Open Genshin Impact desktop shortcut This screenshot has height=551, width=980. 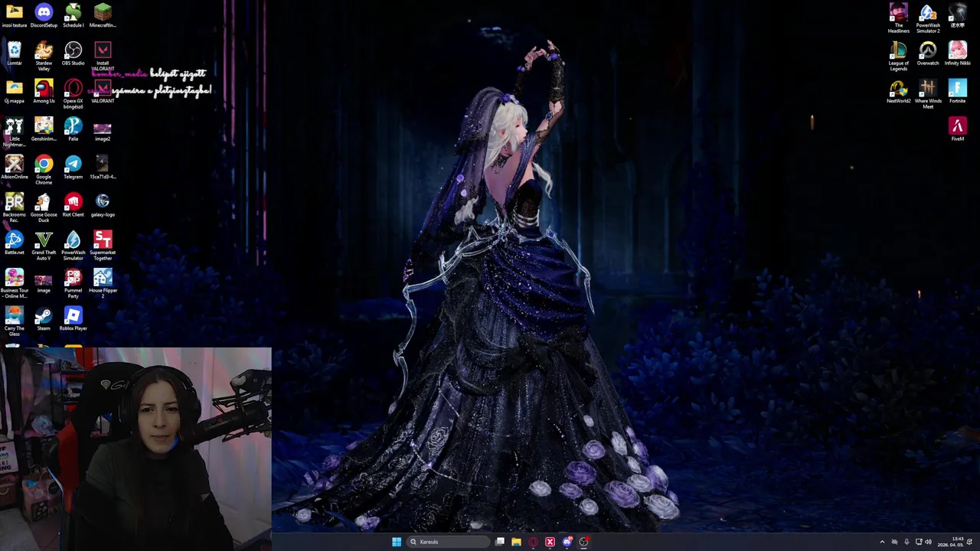pos(44,129)
